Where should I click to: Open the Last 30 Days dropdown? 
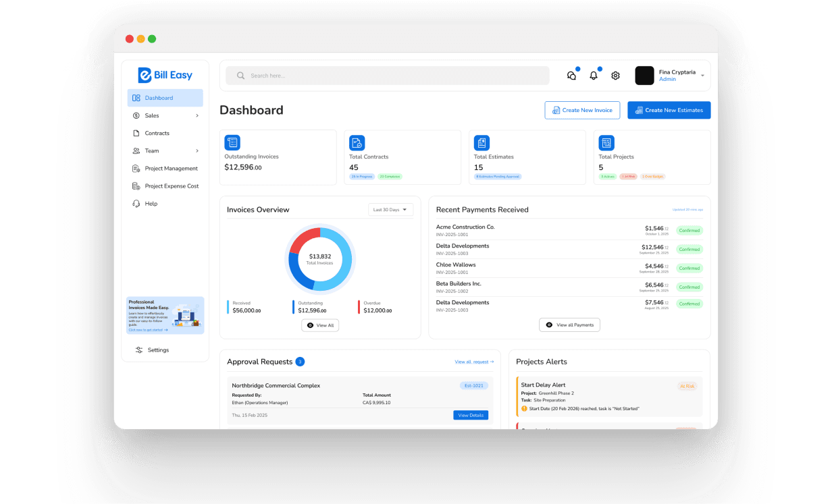tap(390, 210)
